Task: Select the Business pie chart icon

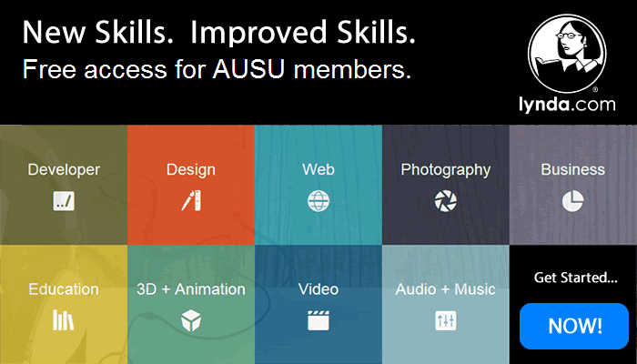Action: coord(572,201)
